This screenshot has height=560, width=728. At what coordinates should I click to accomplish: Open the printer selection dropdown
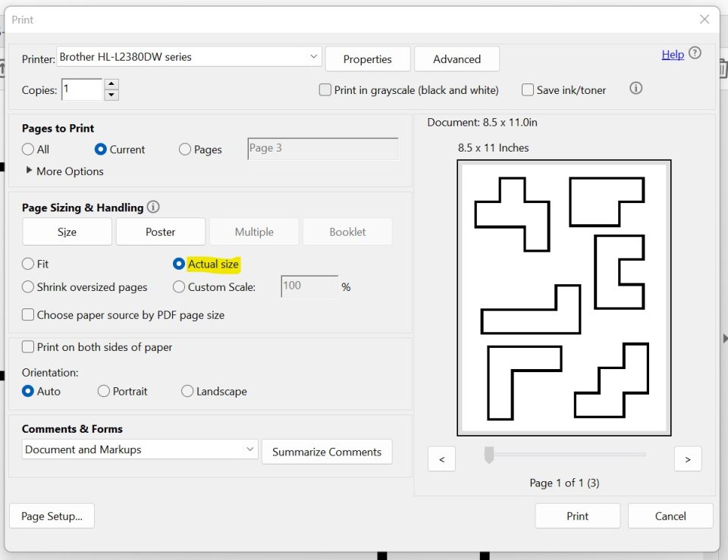(x=314, y=57)
